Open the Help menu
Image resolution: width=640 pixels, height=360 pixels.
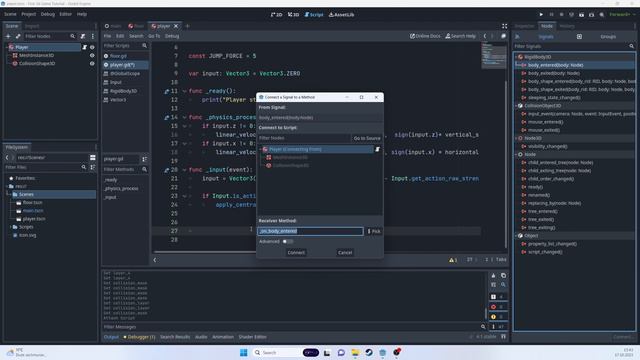(x=82, y=14)
